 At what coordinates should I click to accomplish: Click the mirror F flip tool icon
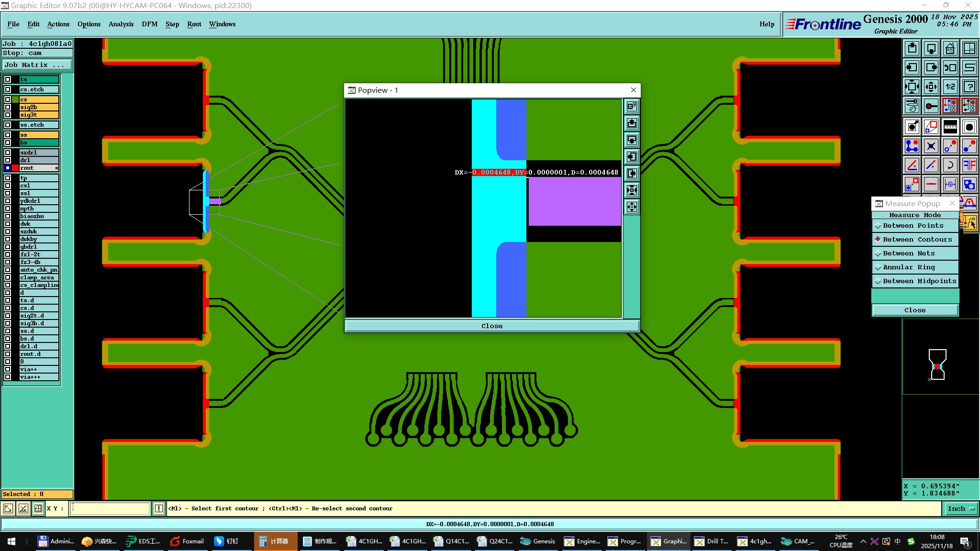pyautogui.click(x=969, y=165)
